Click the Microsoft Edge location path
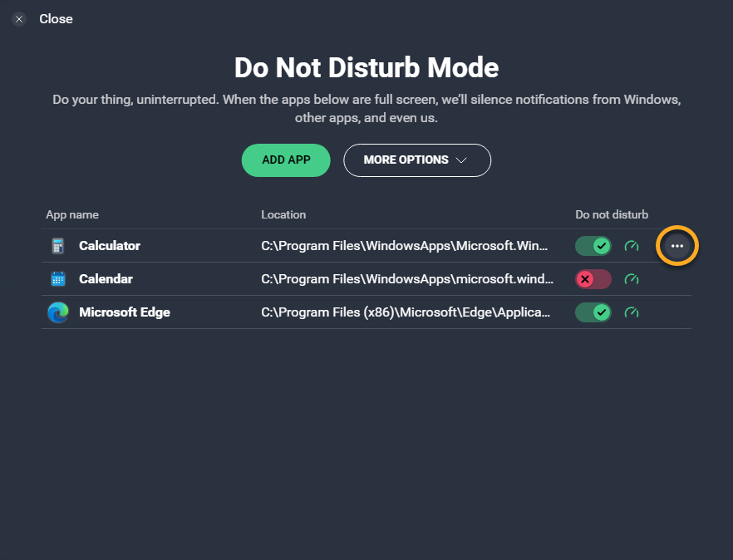This screenshot has height=560, width=733. [405, 312]
